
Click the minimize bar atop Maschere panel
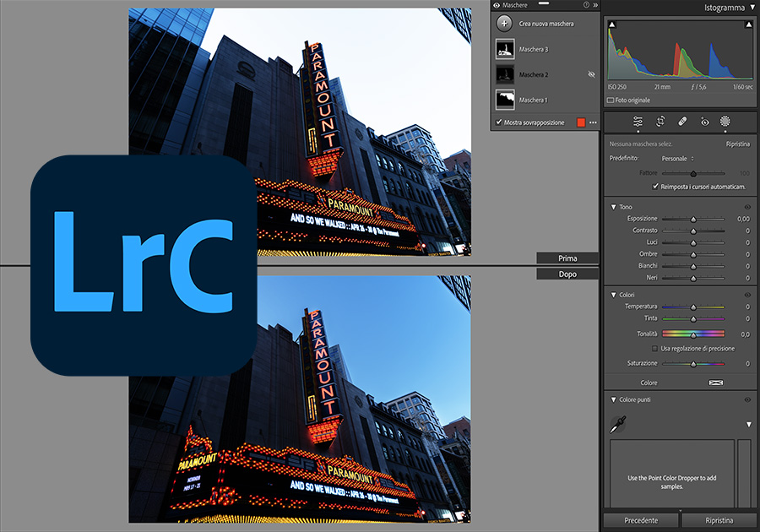pyautogui.click(x=544, y=3)
